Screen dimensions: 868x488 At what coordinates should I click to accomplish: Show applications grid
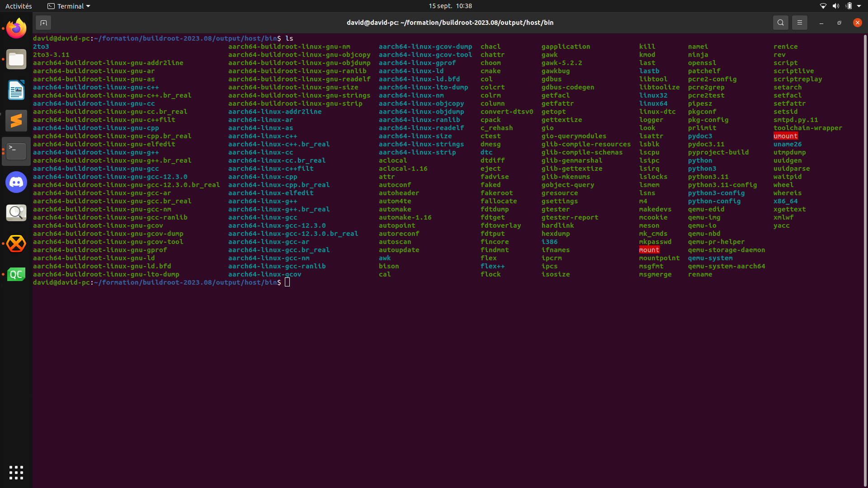tap(16, 472)
